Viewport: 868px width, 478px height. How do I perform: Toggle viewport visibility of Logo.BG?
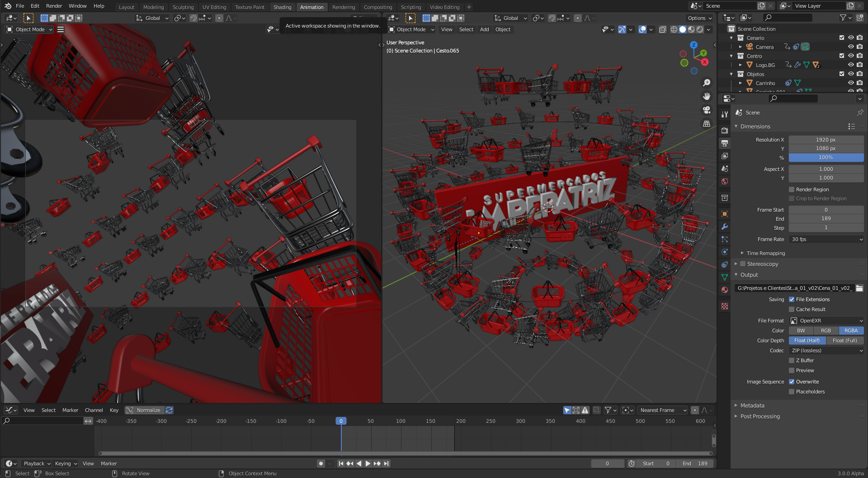click(851, 65)
